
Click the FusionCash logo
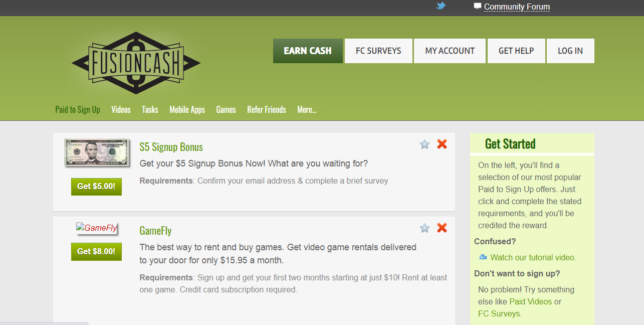tap(136, 63)
